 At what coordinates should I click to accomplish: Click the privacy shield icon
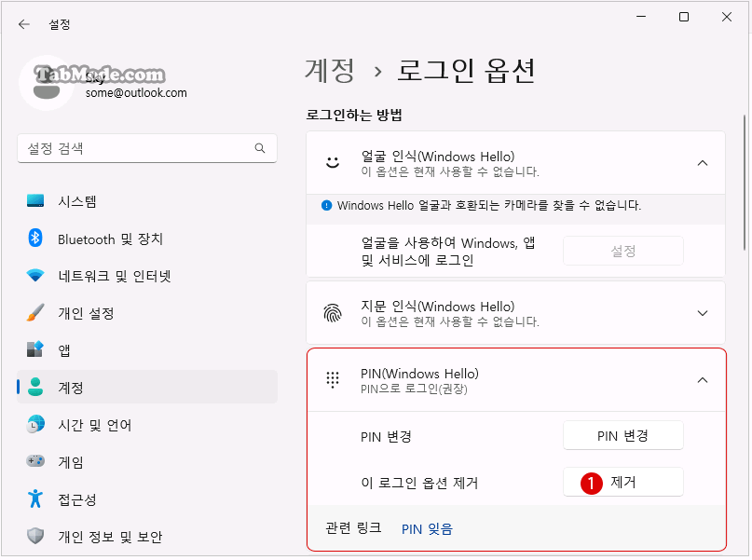tap(35, 536)
